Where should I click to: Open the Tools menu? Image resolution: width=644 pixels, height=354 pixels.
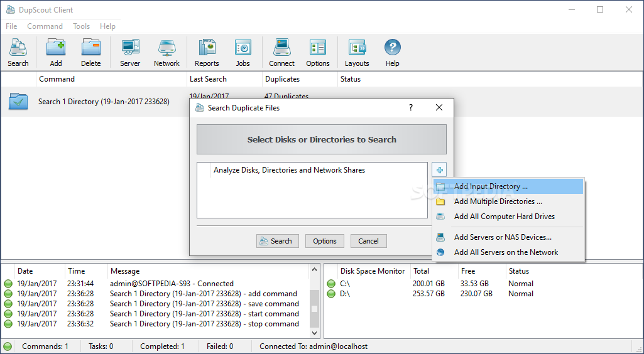(x=81, y=26)
